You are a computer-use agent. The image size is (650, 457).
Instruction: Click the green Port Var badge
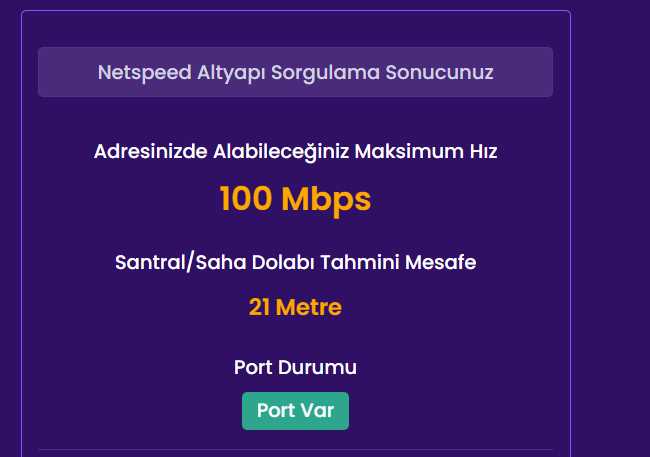click(x=295, y=411)
